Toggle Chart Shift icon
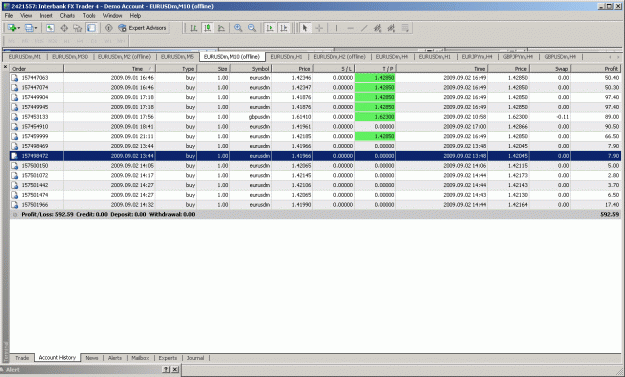 284,28
